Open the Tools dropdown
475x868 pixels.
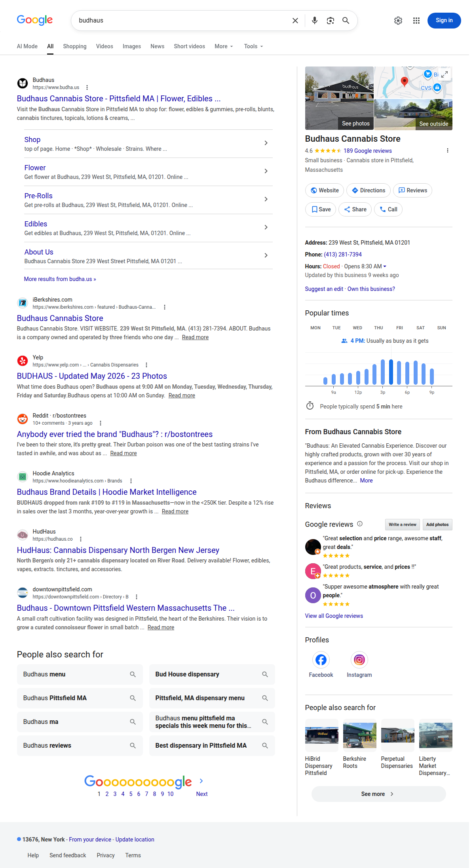[x=253, y=46]
